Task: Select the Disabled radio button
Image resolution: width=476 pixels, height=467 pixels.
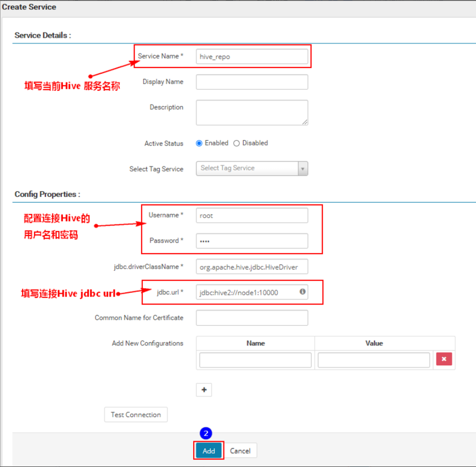Action: coord(236,143)
